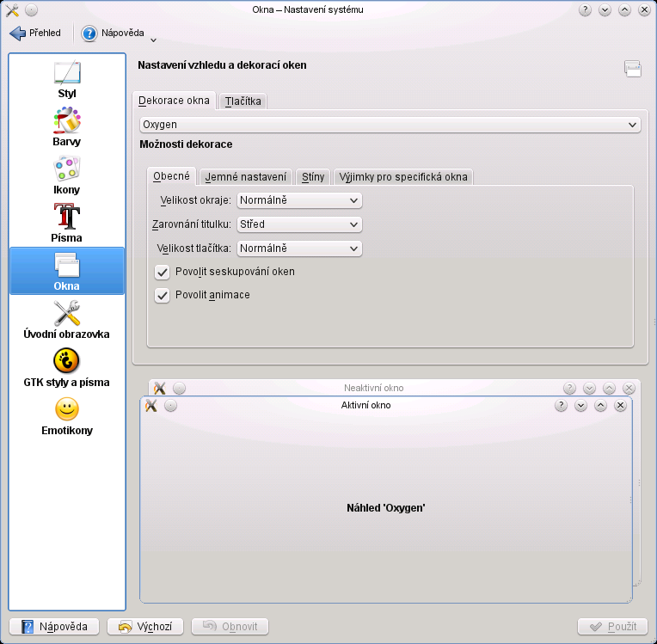Screen dimensions: 657x644
Task: Open the Emotikony section
Action: click(x=66, y=416)
